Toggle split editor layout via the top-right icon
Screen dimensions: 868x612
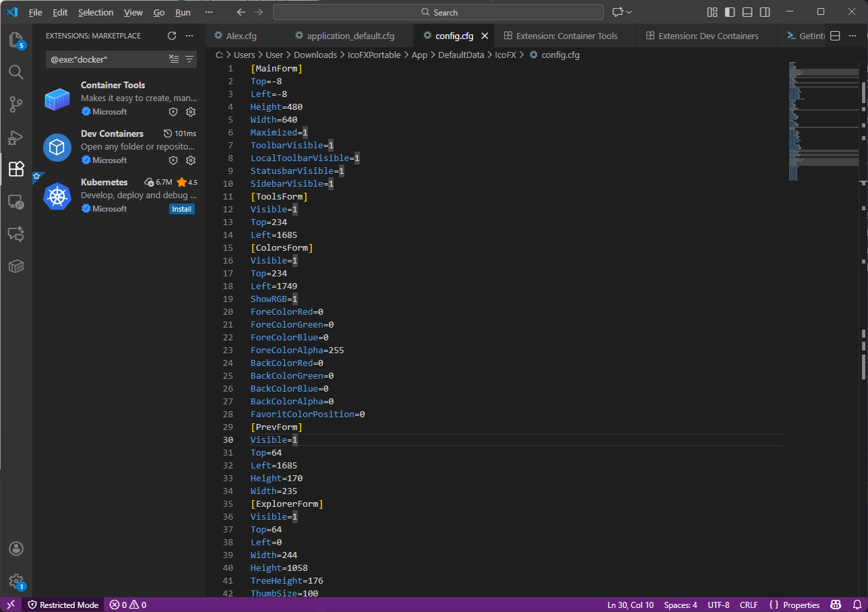coord(834,35)
